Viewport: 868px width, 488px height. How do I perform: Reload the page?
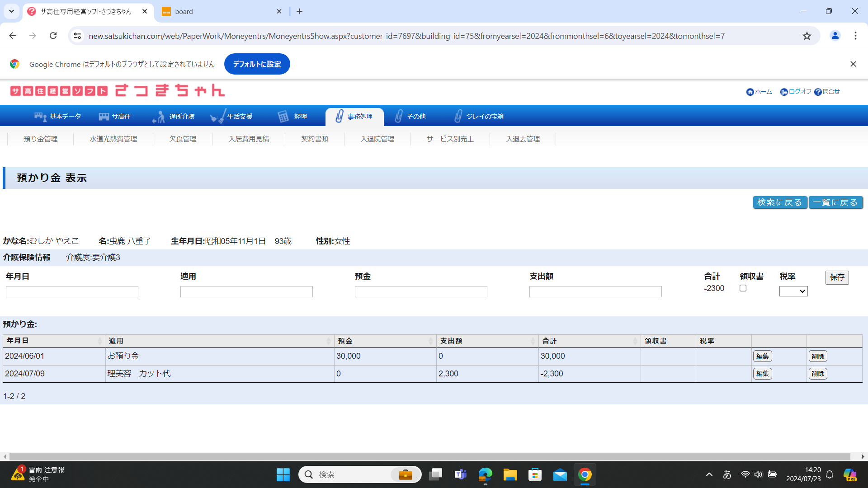pyautogui.click(x=53, y=36)
